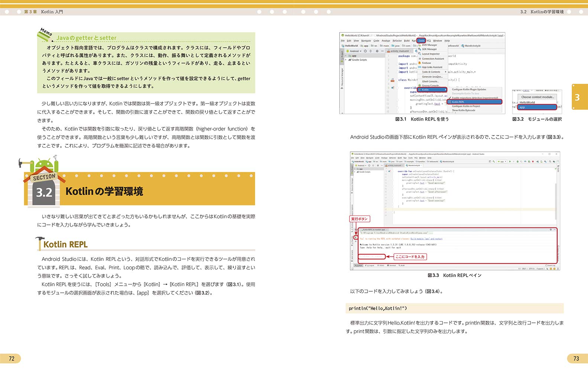Select Layout Inspector in the Tools menu
Image resolution: width=588 pixels, height=371 pixels.
(x=431, y=54)
